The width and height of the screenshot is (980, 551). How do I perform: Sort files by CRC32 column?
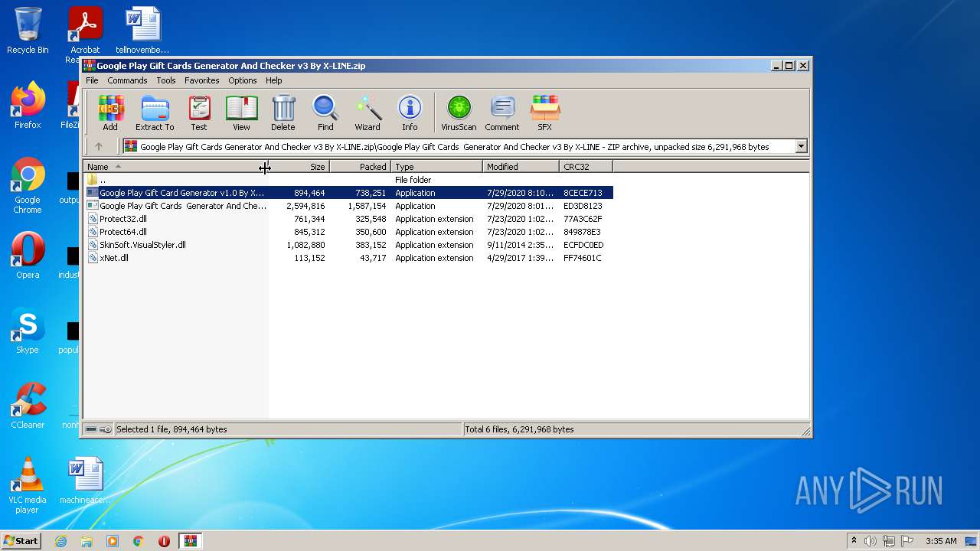tap(586, 166)
